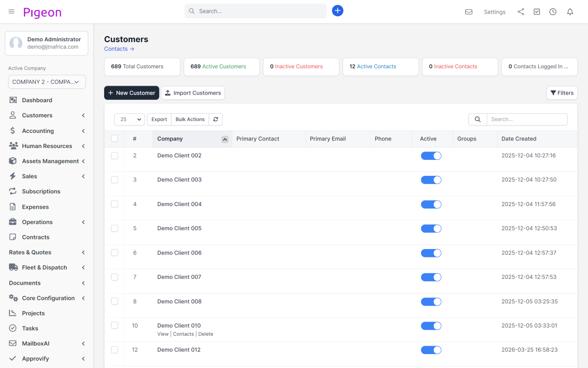The width and height of the screenshot is (588, 368).
Task: Click the table search magnifier icon
Action: [478, 119]
